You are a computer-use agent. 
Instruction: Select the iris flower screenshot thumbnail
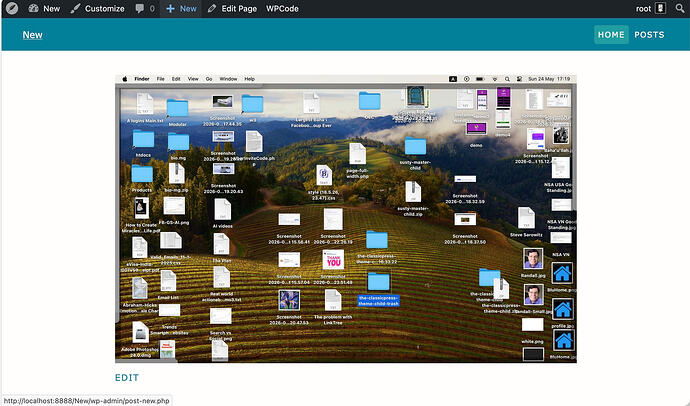(x=289, y=300)
